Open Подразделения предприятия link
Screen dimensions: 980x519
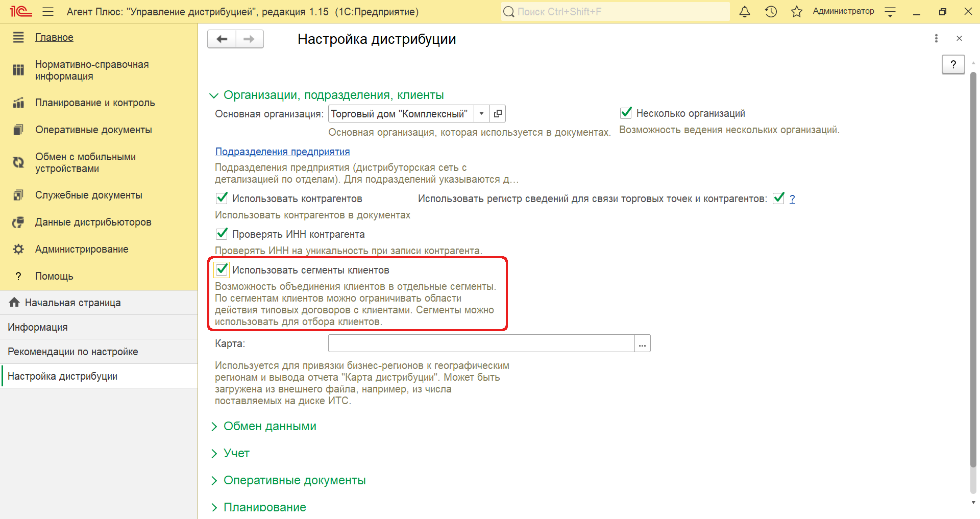282,152
